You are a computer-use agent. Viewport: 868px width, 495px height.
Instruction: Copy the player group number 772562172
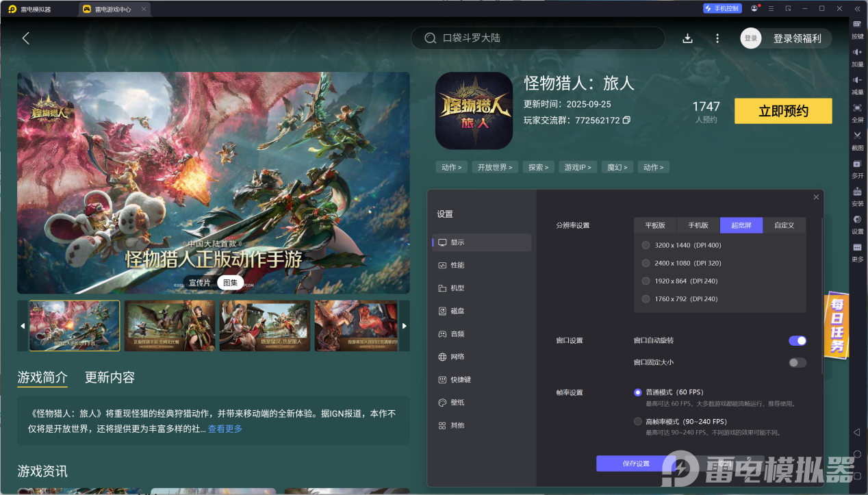[x=626, y=120]
